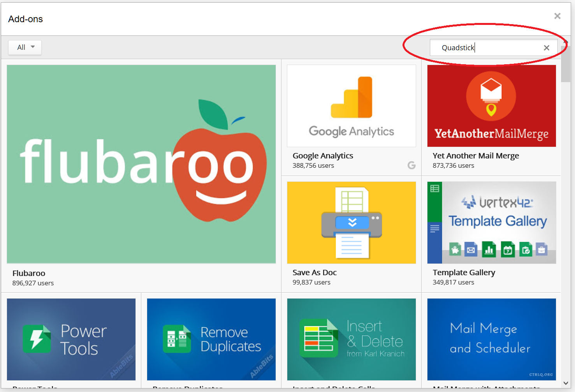This screenshot has height=392, width=575.
Task: Open the Mail Merge and Scheduler thumbnail
Action: pos(492,339)
